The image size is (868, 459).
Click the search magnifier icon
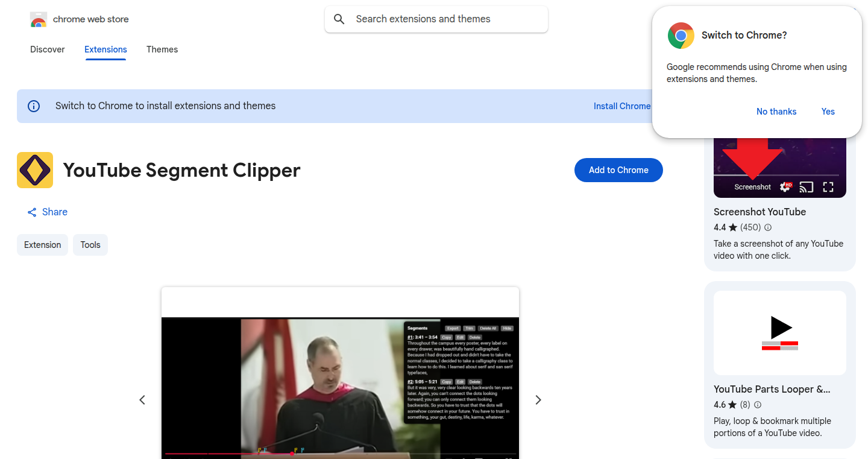point(339,19)
